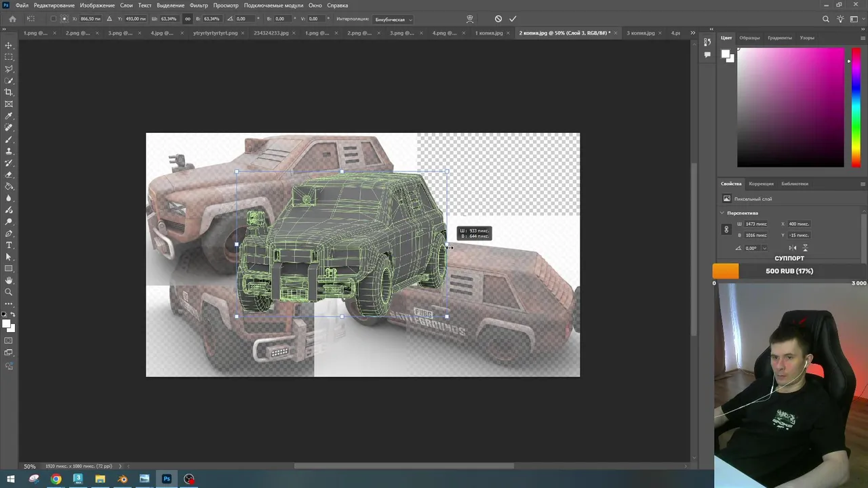Click the width percentage field in options bar
This screenshot has width=868, height=488.
[x=169, y=19]
